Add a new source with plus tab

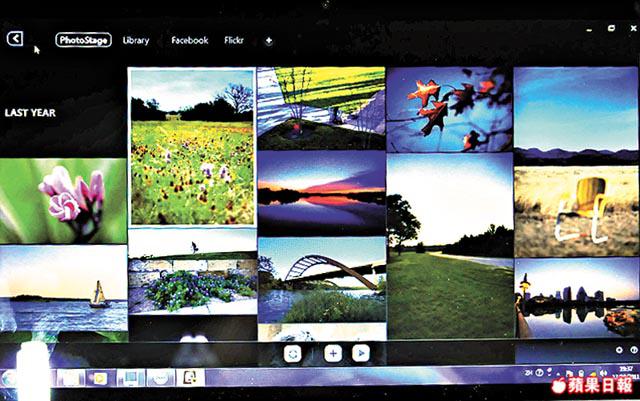pos(269,40)
